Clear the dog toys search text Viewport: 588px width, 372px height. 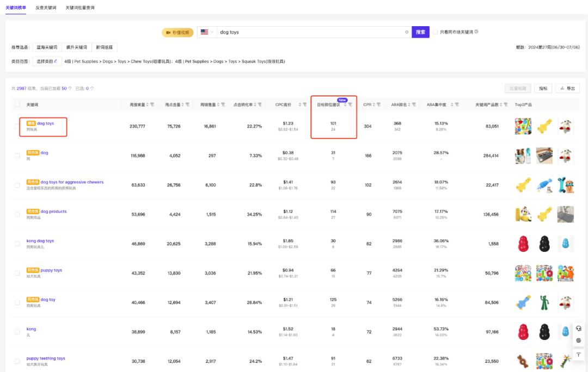click(x=407, y=32)
